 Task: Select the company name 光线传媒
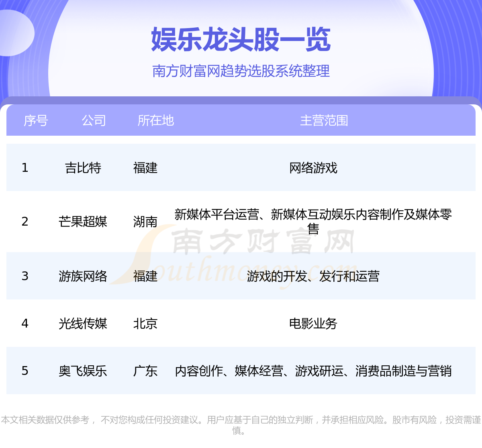pyautogui.click(x=83, y=324)
